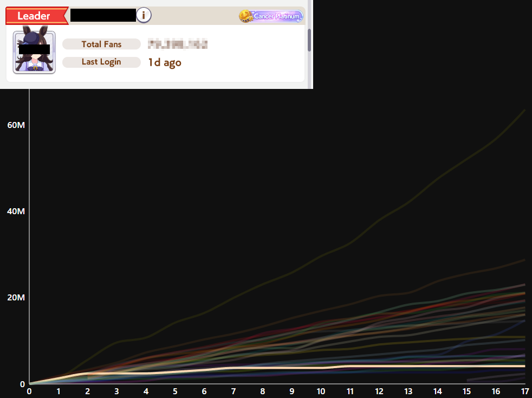Viewport: 532px width, 398px height.
Task: Click the x-axis label 10
Action: click(x=321, y=391)
